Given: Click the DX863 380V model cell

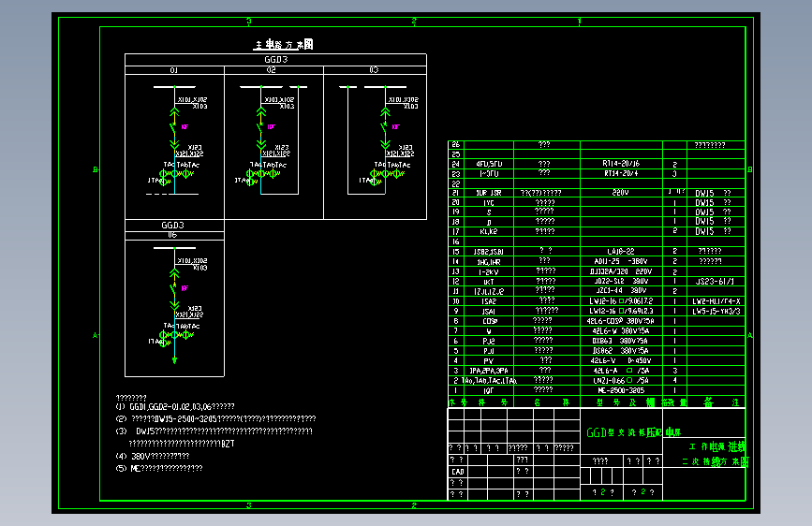Looking at the screenshot, I should 621,342.
